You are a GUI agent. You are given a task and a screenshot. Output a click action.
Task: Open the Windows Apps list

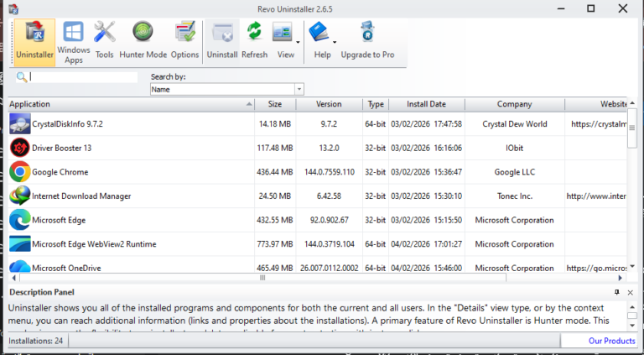click(74, 42)
